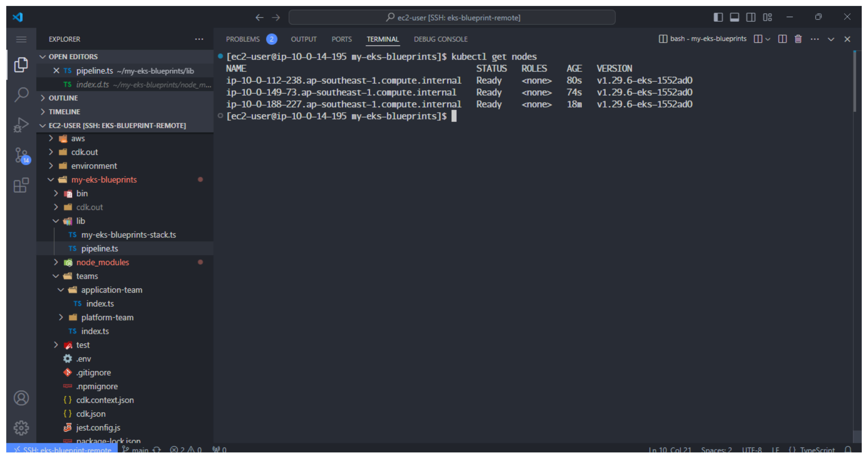The image size is (868, 459).
Task: Toggle the bottom panel visibility
Action: [x=735, y=17]
